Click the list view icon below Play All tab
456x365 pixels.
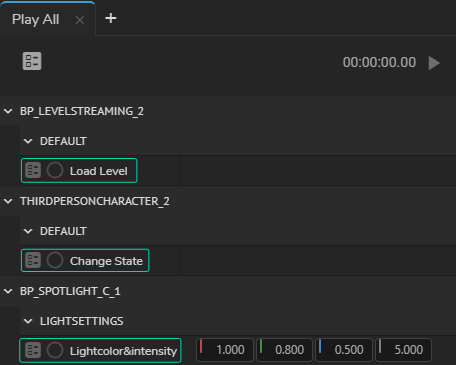click(32, 61)
